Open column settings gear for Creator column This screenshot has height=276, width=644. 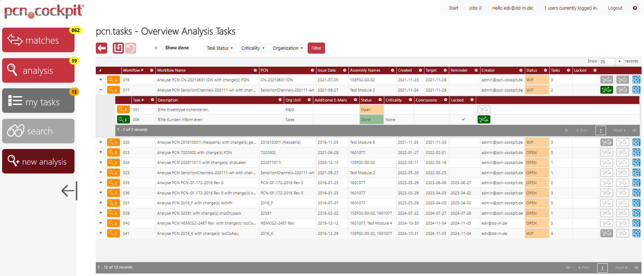point(521,70)
